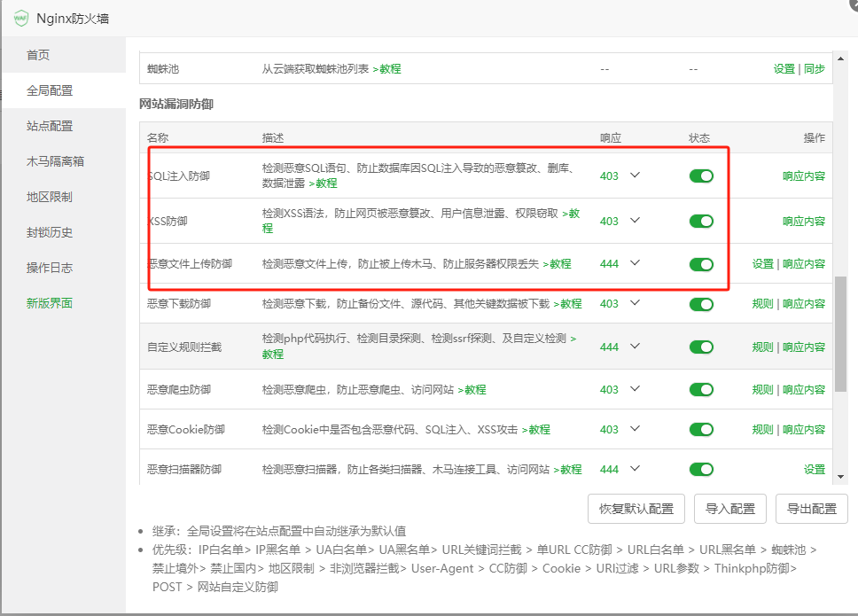Disable the XSS防御 status switch
858x616 pixels.
(x=701, y=221)
